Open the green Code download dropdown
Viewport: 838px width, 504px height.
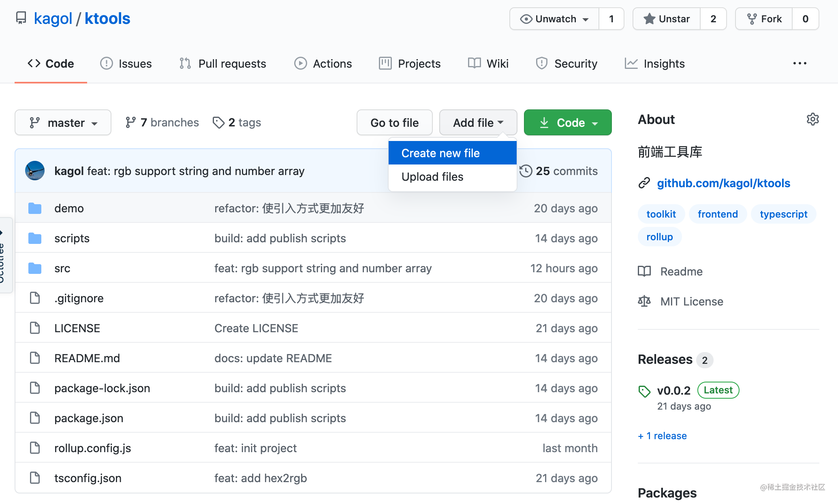pyautogui.click(x=568, y=122)
